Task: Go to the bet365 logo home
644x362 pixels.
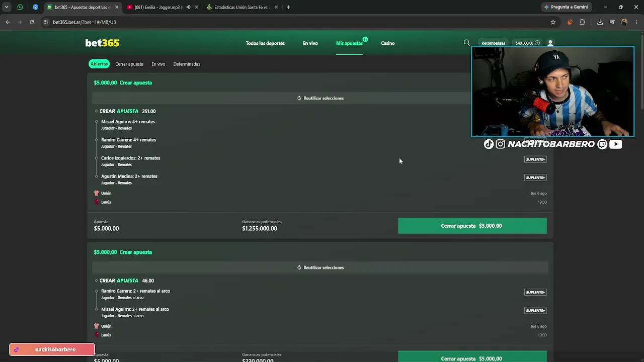Action: 102,43
